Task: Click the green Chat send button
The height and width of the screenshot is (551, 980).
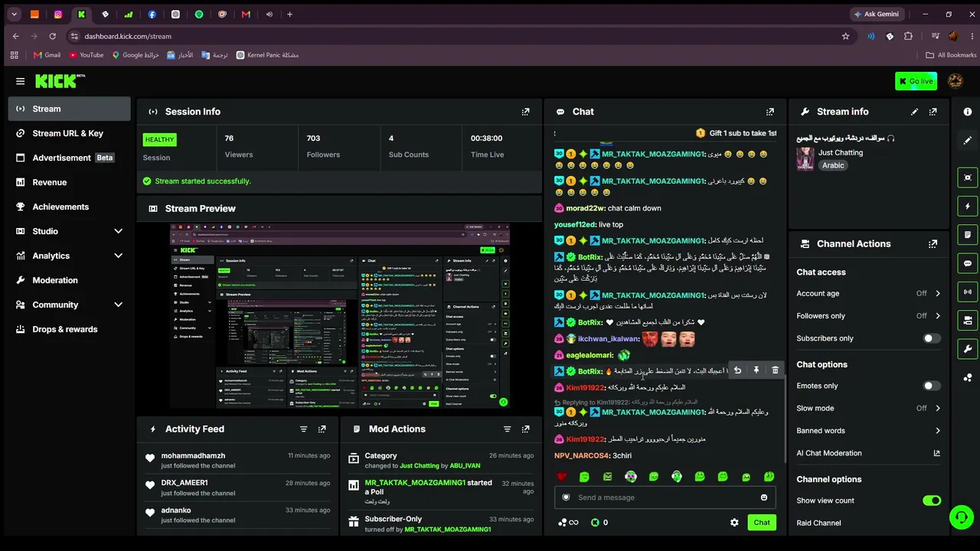Action: [x=762, y=523]
